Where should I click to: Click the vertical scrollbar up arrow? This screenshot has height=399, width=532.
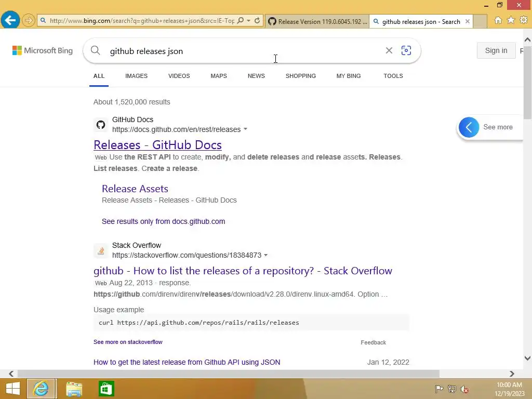tap(527, 40)
